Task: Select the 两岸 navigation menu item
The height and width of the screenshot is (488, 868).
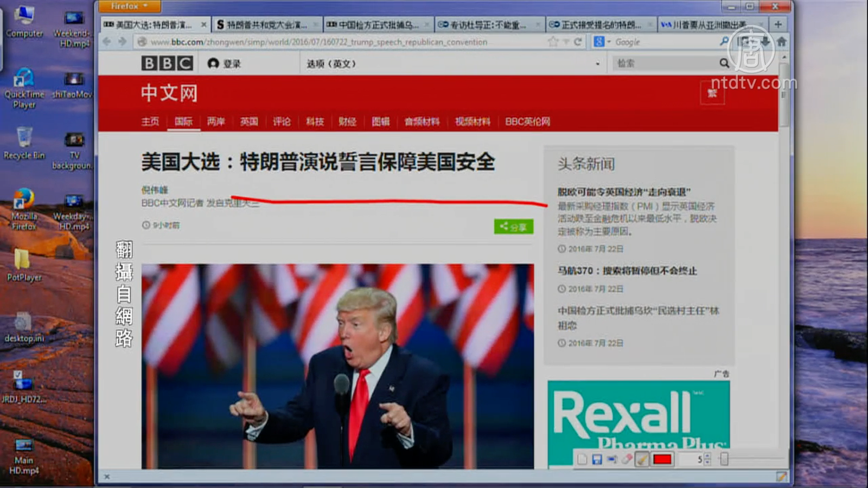Action: tap(216, 121)
